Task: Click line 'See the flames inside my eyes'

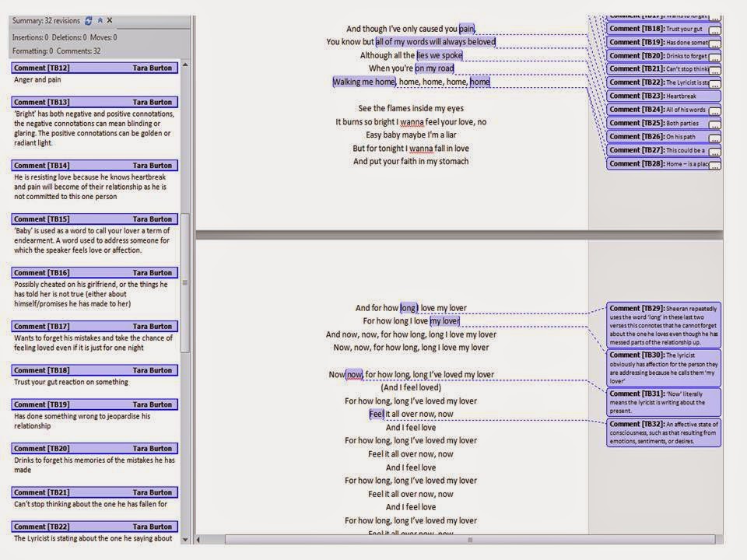Action: point(411,108)
